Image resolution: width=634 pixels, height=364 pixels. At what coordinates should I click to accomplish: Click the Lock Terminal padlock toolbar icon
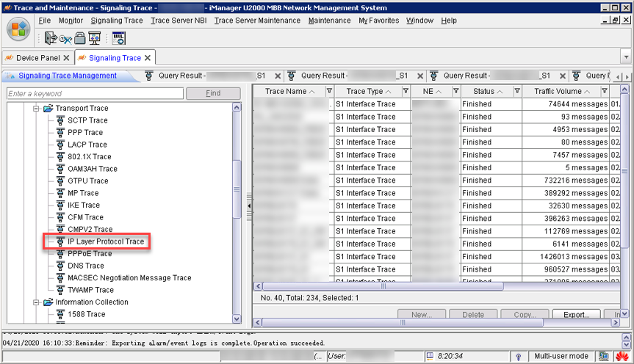[80, 38]
